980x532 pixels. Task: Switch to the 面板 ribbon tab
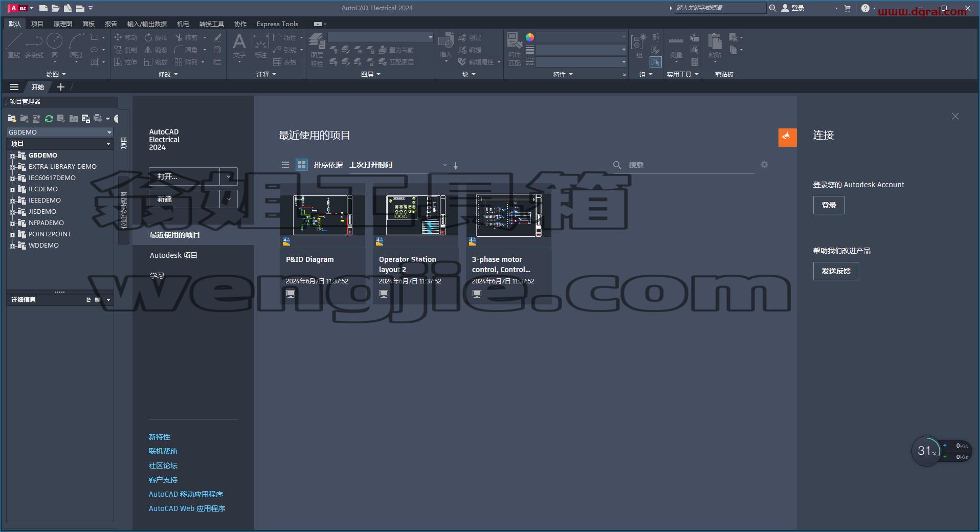point(88,24)
